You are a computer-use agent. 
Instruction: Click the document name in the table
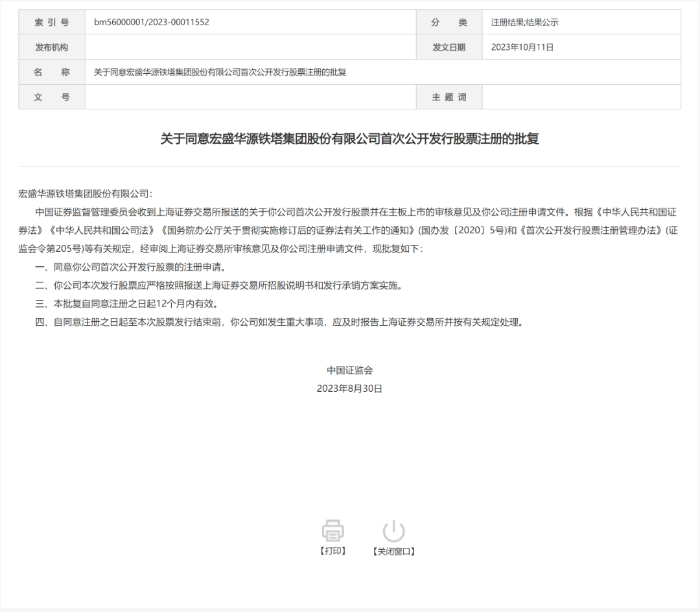pos(220,72)
